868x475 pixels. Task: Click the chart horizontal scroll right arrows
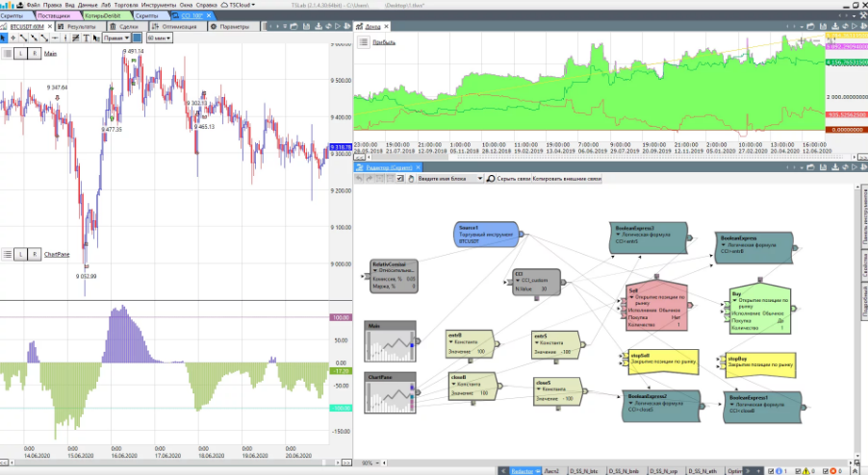point(346,462)
